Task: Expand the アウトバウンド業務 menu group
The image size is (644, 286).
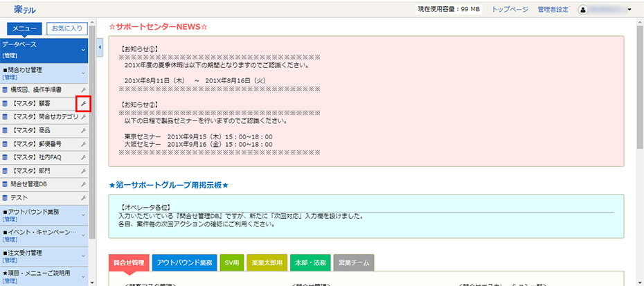Action: click(x=83, y=215)
